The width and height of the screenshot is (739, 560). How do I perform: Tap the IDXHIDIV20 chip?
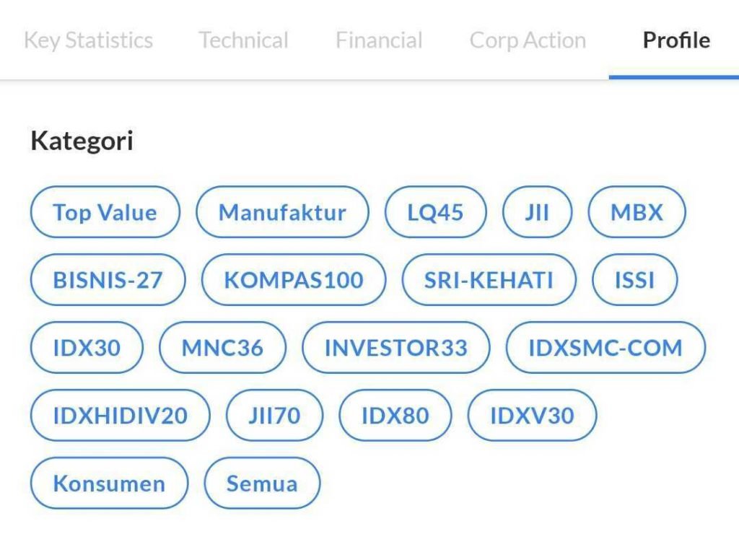120,416
